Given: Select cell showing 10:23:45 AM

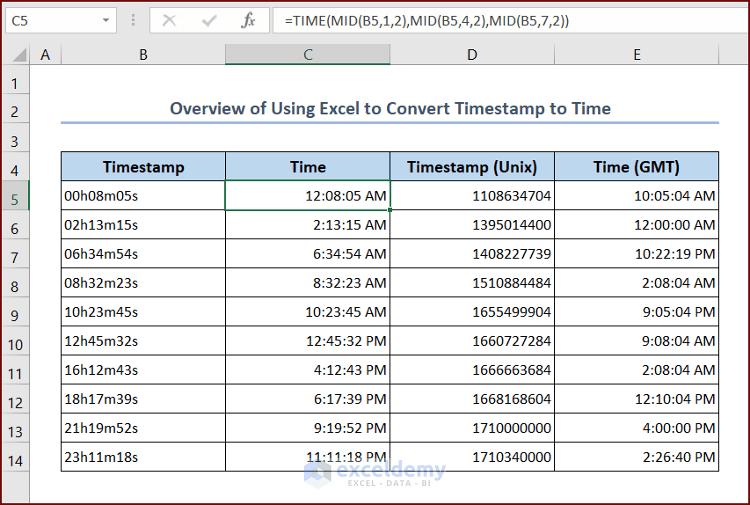Looking at the screenshot, I should (308, 312).
